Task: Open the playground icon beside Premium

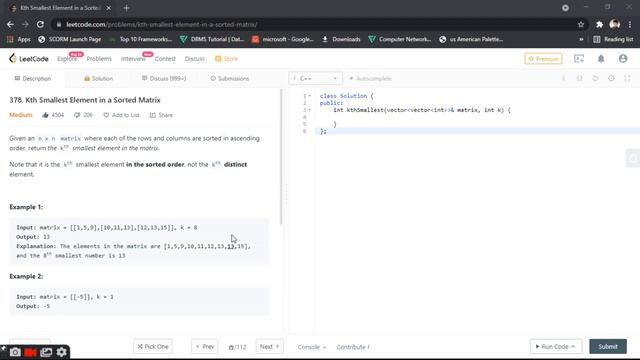Action: [x=579, y=59]
